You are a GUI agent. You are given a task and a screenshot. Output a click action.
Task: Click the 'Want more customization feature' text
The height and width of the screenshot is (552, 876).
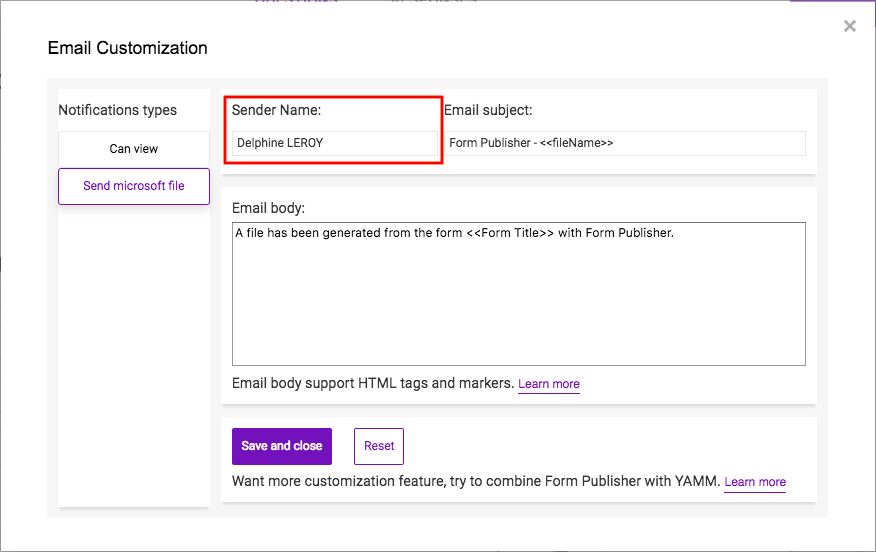tap(476, 481)
